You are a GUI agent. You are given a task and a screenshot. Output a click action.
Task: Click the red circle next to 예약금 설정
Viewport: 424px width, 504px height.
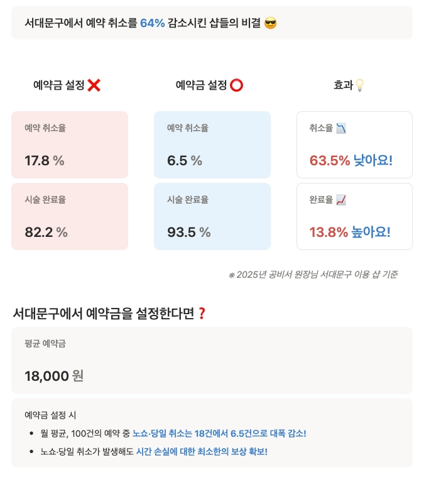click(x=236, y=85)
